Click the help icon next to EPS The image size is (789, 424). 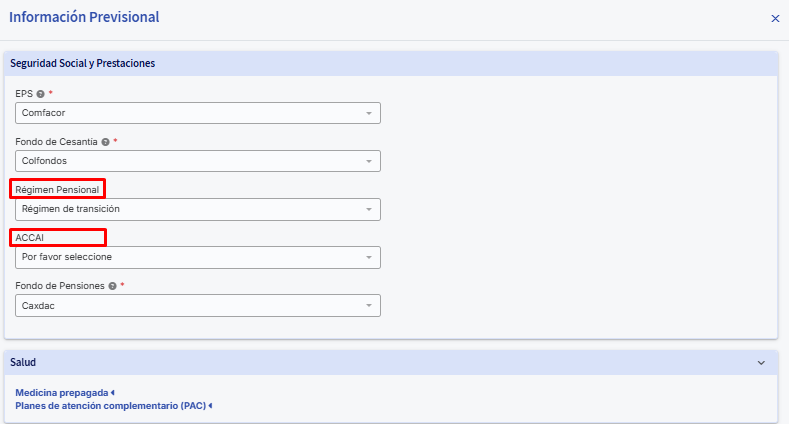coord(41,94)
